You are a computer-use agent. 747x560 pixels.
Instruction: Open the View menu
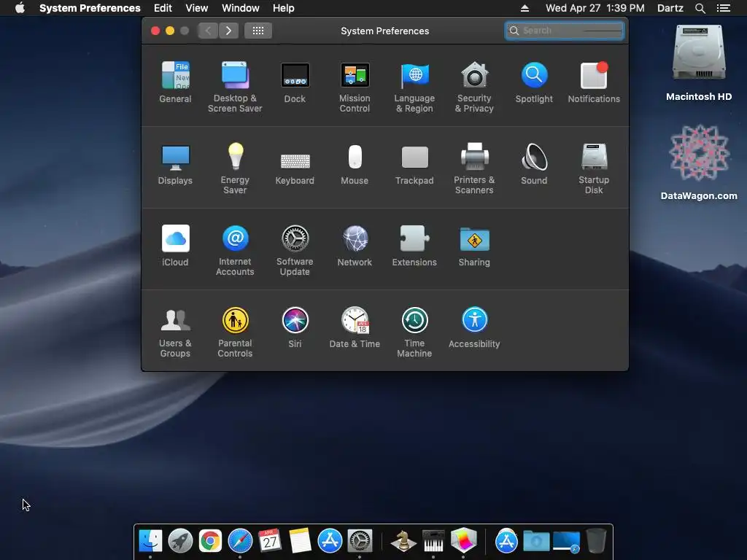pos(197,7)
